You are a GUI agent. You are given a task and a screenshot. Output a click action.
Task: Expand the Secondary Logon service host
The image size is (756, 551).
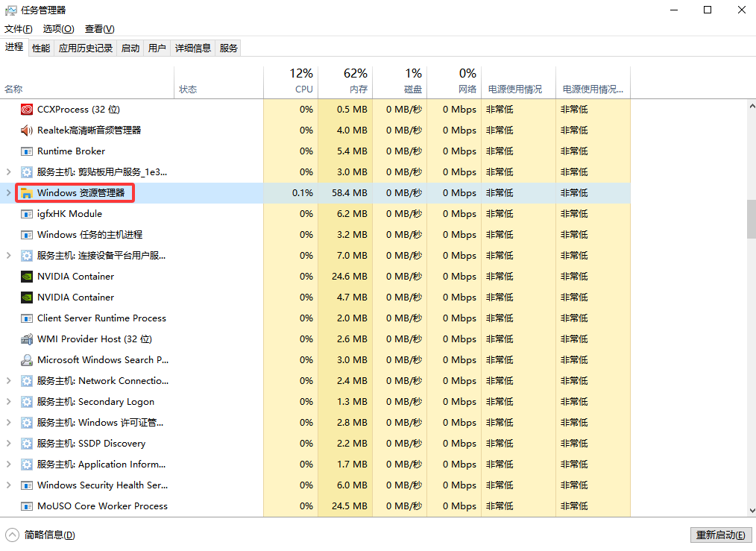coord(8,402)
